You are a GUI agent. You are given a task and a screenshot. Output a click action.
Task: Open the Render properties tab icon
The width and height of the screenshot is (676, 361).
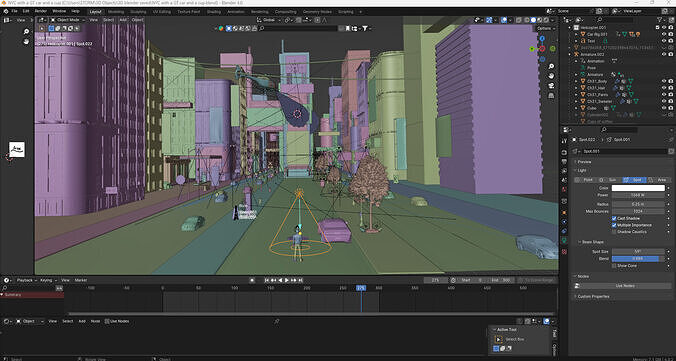click(564, 152)
